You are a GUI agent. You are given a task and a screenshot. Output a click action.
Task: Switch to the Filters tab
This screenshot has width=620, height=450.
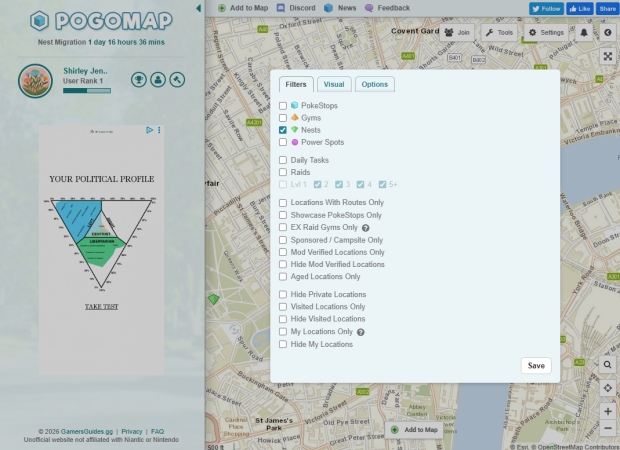point(296,84)
